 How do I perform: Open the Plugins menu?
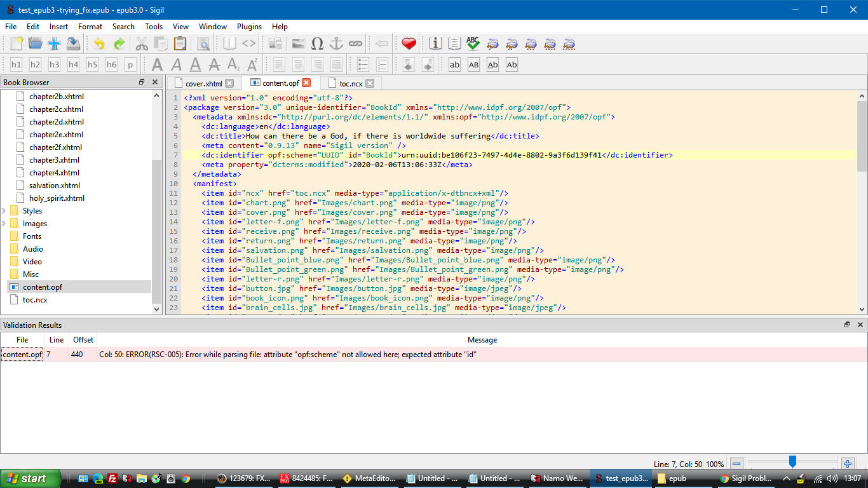[x=249, y=27]
